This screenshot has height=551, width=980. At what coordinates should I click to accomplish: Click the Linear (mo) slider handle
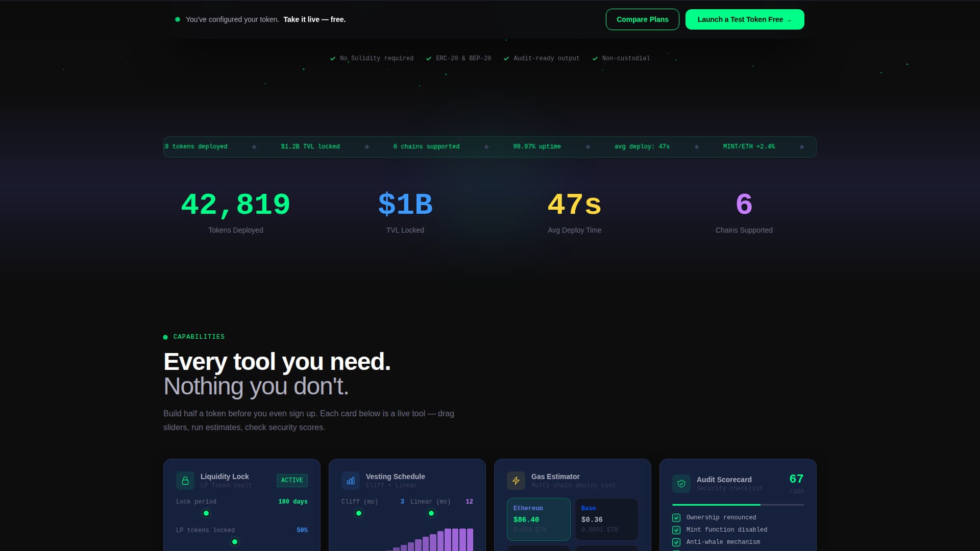pos(431,513)
